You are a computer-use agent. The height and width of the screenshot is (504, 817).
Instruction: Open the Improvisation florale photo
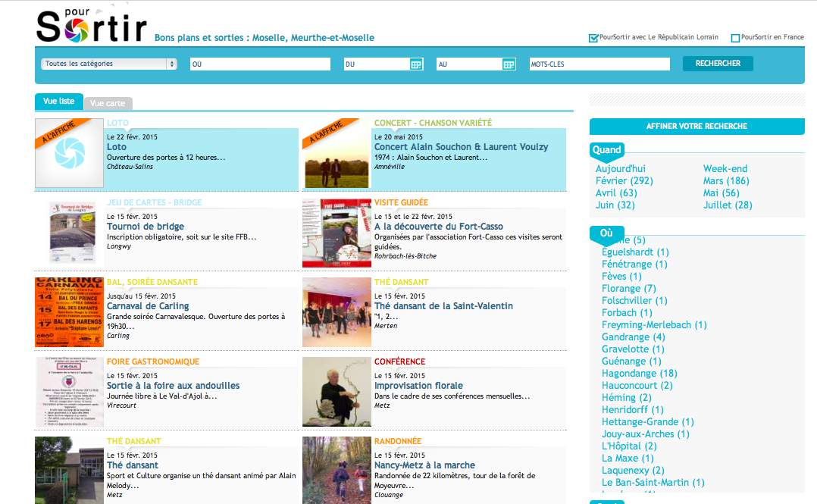(337, 392)
